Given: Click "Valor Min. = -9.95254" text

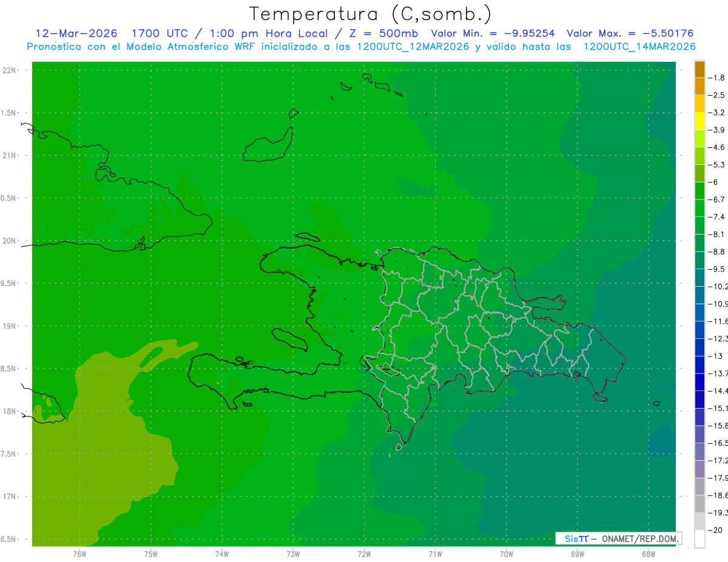Looking at the screenshot, I should coord(493,33).
